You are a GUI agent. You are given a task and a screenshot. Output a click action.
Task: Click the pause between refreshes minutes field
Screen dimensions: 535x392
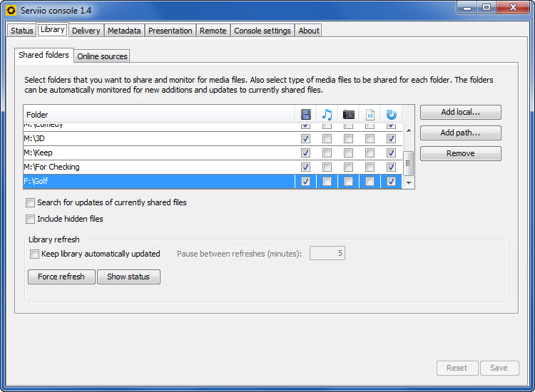327,254
